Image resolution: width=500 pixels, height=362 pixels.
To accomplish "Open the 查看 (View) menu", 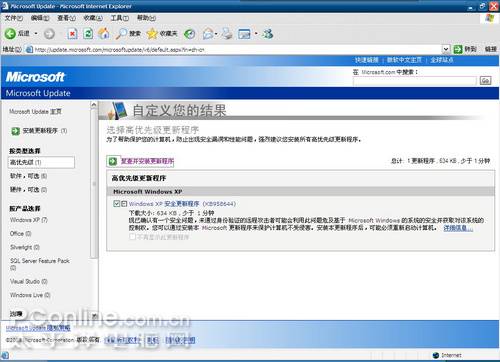I will 66,18.
